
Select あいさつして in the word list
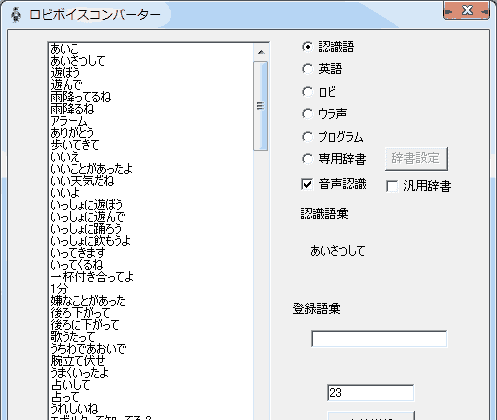click(x=77, y=61)
